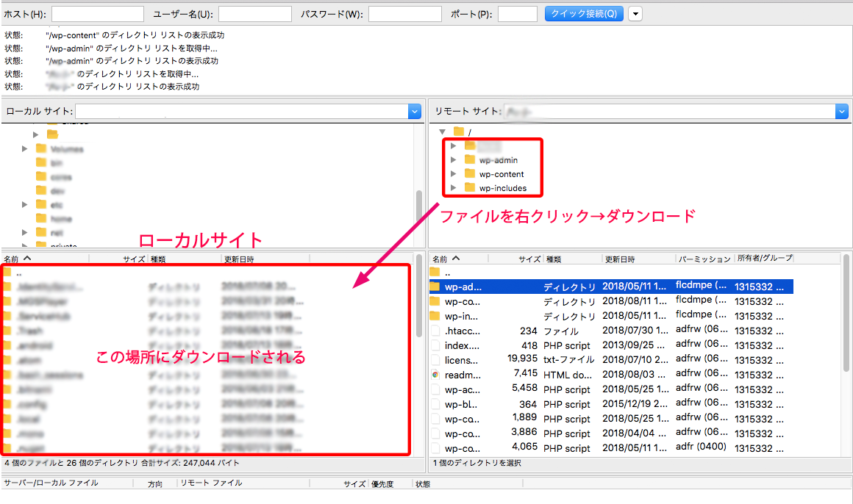The height and width of the screenshot is (504, 853).
Task: Select the wp-content folder icon in remote tree
Action: tap(470, 174)
